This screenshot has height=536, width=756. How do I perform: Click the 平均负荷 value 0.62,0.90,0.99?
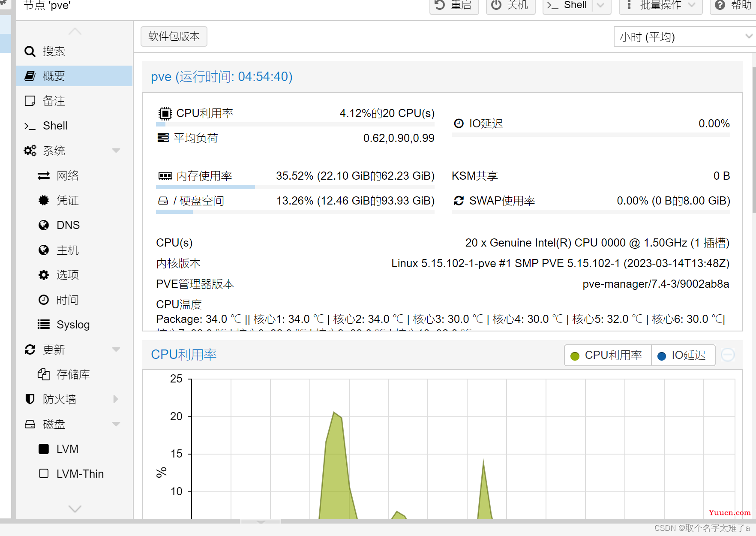point(399,138)
